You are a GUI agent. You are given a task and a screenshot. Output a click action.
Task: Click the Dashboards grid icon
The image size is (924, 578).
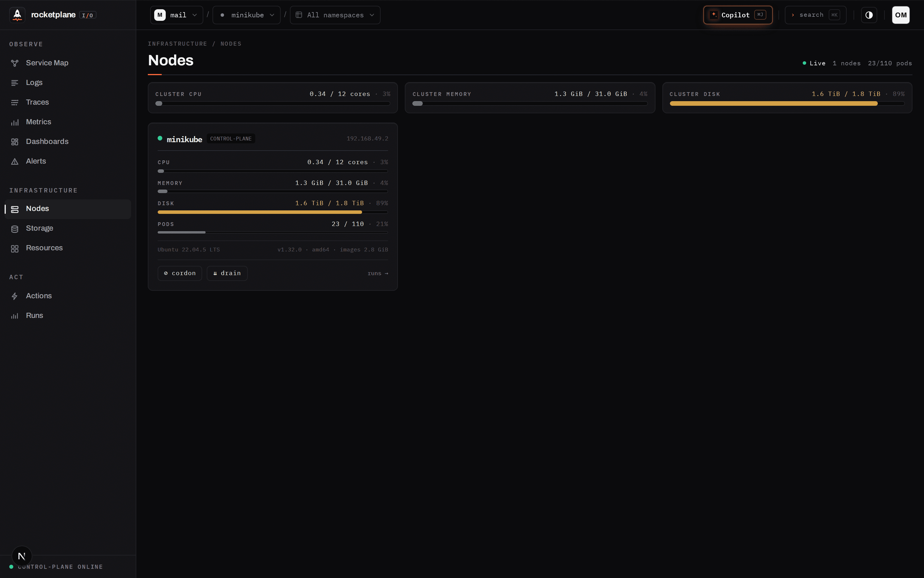(x=14, y=142)
